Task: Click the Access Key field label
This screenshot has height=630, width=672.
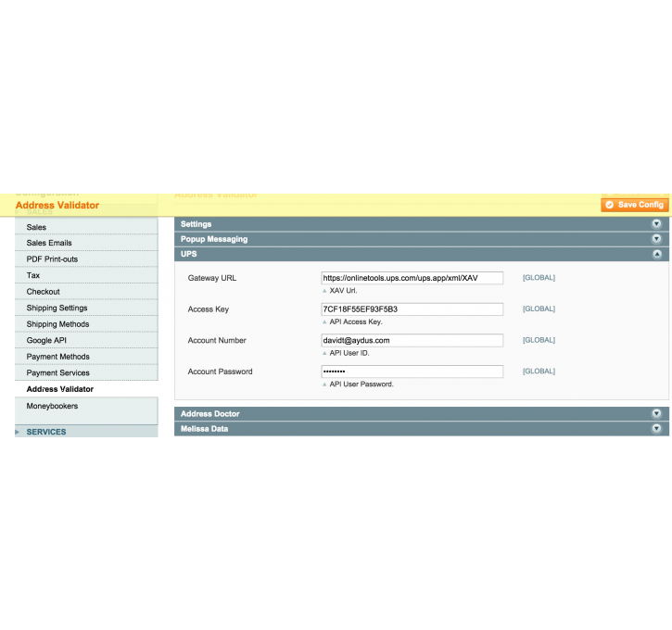Action: click(209, 309)
